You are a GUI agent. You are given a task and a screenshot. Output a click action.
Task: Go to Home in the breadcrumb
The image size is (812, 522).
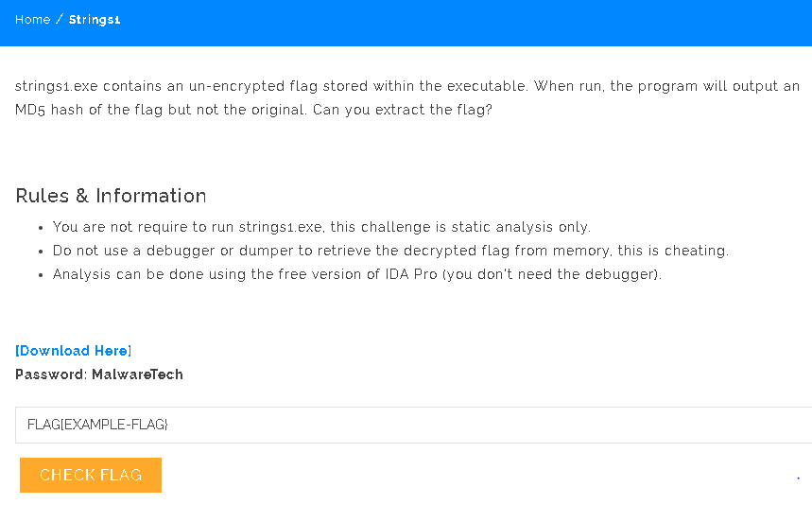[32, 20]
